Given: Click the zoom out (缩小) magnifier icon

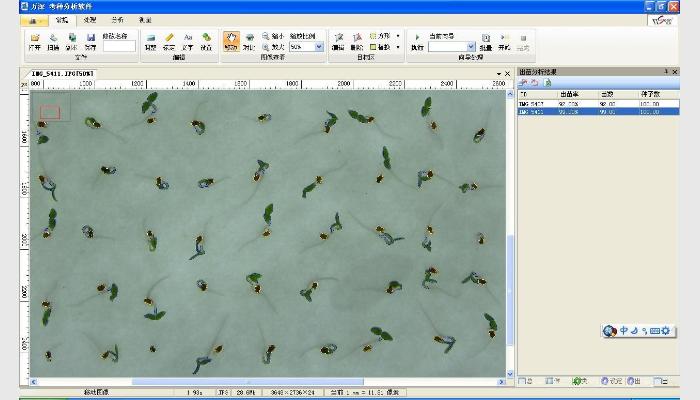Looking at the screenshot, I should coord(267,35).
